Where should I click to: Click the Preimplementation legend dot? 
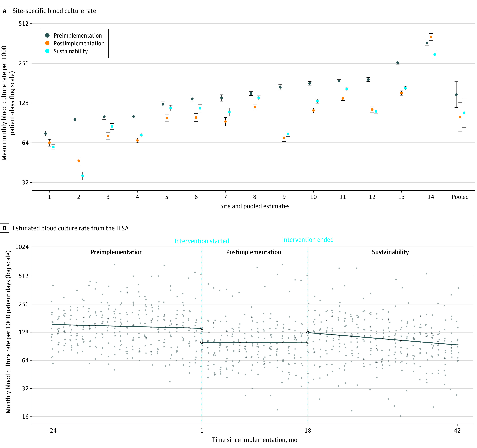tap(48, 36)
